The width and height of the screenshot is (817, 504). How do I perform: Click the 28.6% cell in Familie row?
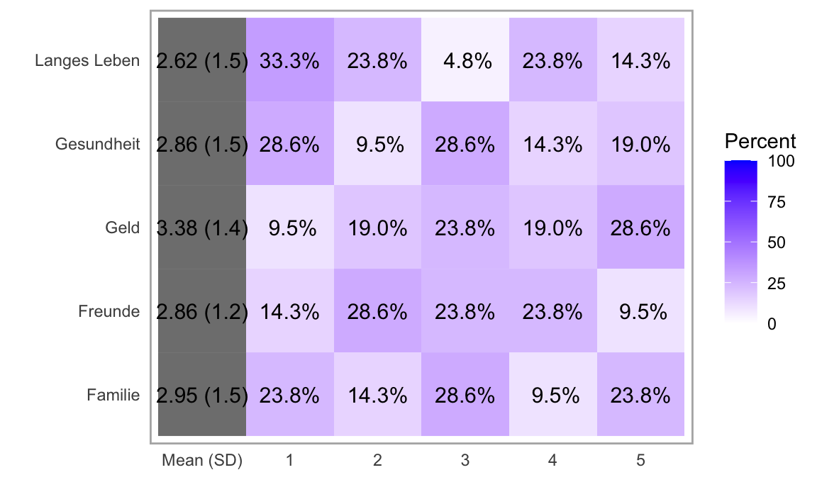[465, 395]
